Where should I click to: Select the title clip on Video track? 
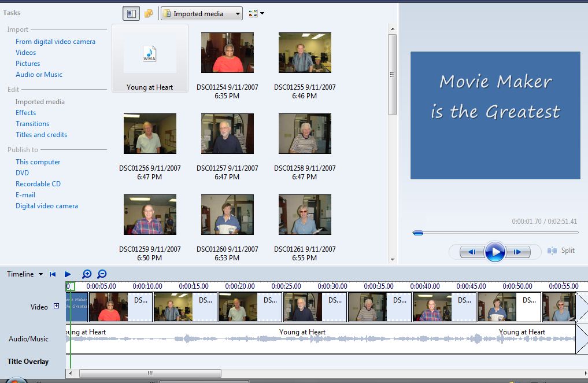coord(77,307)
